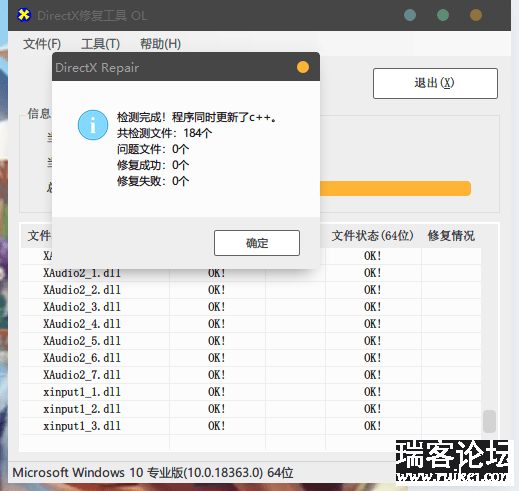Click the 退出(X) exit button
519x491 pixels.
(x=435, y=83)
